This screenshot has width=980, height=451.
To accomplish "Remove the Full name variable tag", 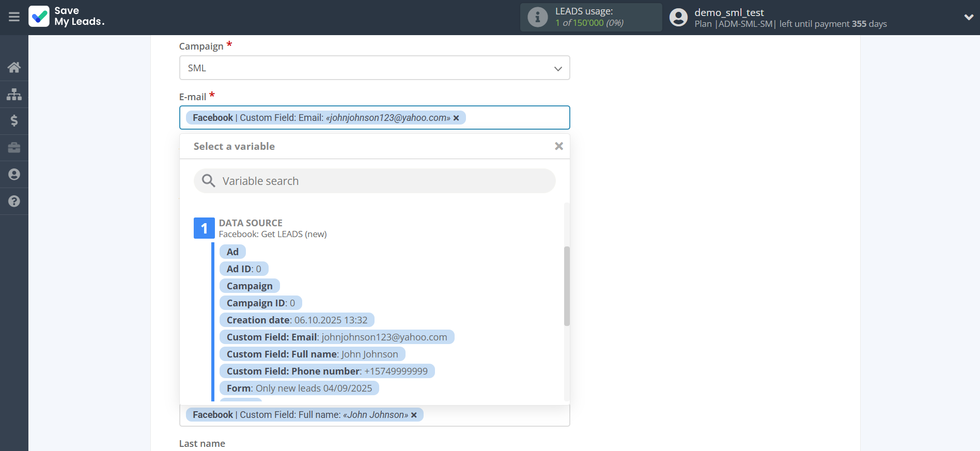I will coord(414,415).
